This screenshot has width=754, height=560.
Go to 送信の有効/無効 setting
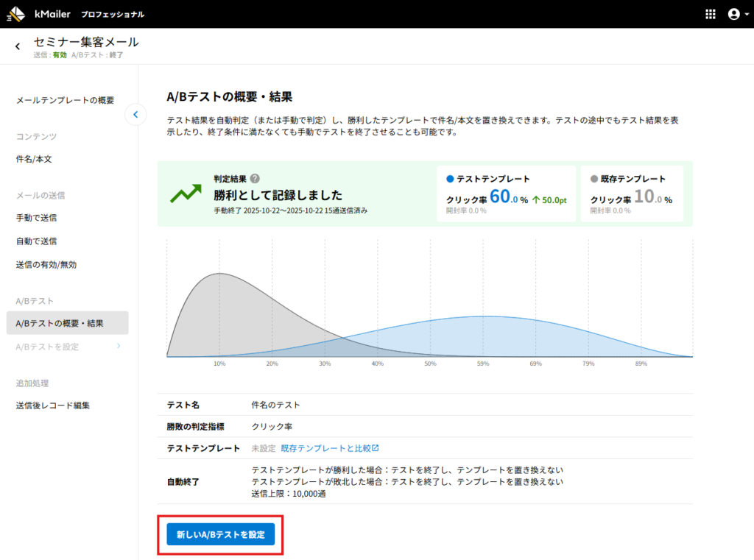[46, 265]
